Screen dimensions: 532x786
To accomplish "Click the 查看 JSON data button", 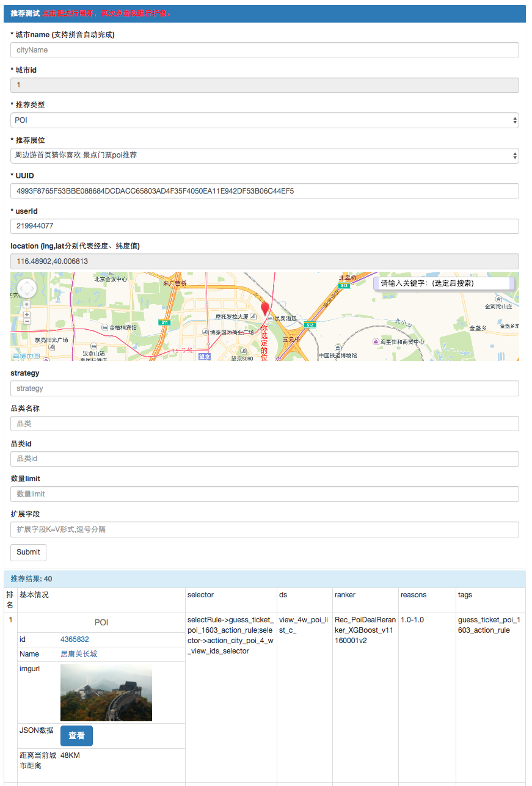I will [x=76, y=736].
